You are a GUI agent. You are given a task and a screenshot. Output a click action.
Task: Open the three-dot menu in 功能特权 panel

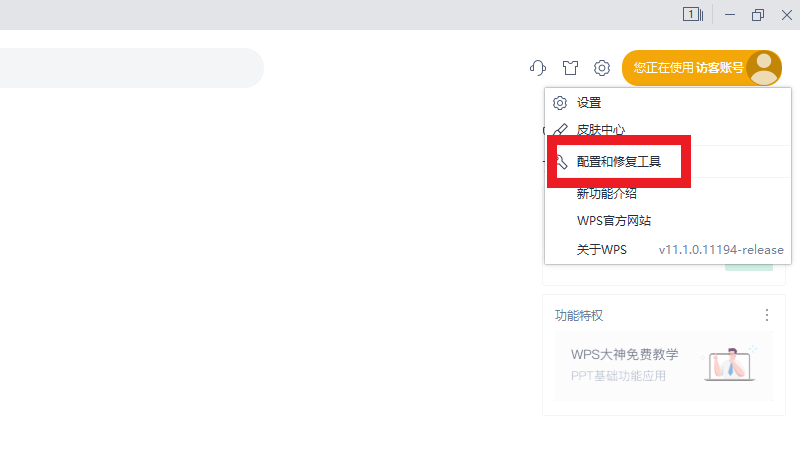(x=767, y=315)
